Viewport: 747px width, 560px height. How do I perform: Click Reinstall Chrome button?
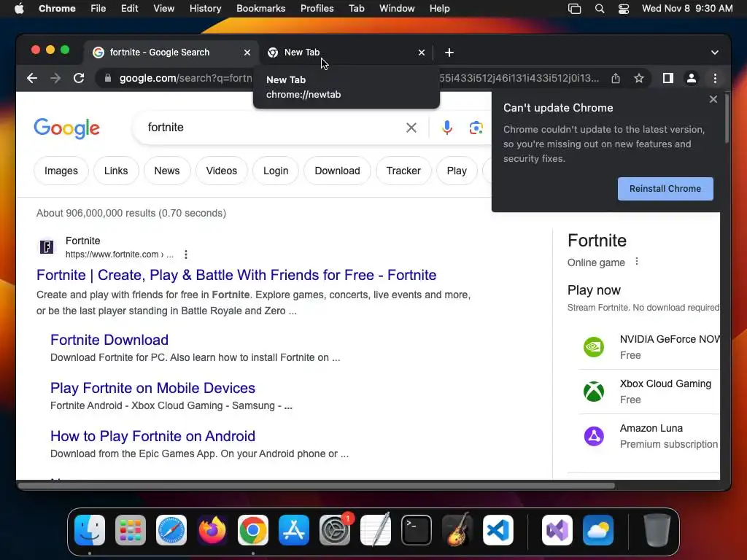(x=665, y=189)
